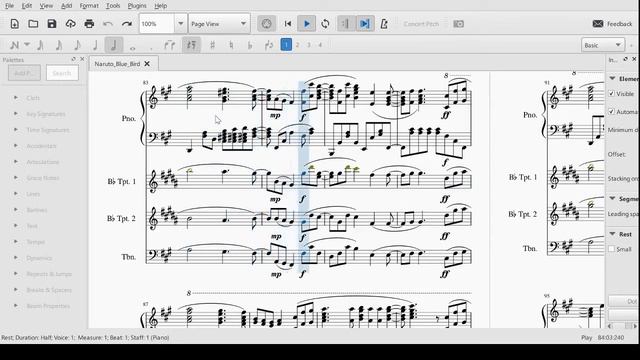
Task: Open the Help menu
Action: coord(160,6)
